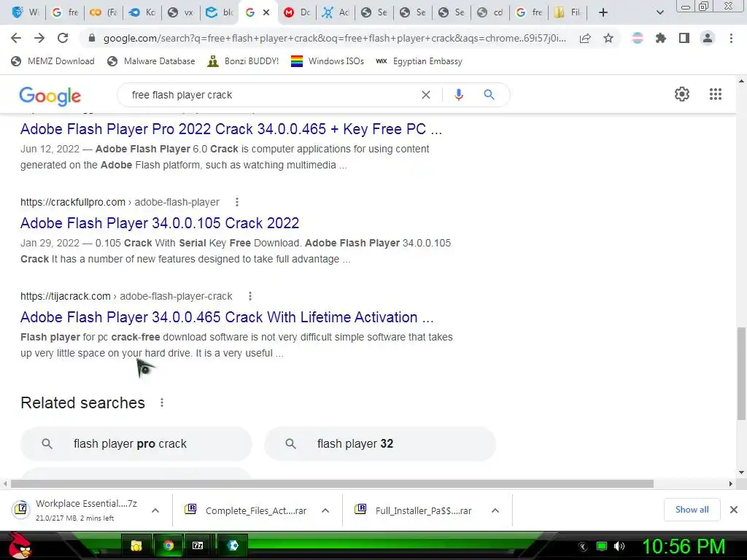Bookmark this page with the star
747x560 pixels.
coord(608,38)
